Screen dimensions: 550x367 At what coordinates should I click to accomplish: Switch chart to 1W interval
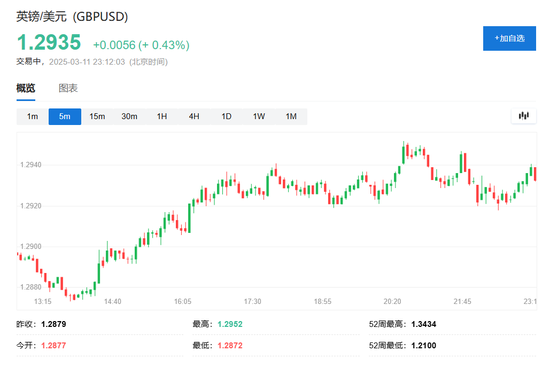[259, 116]
